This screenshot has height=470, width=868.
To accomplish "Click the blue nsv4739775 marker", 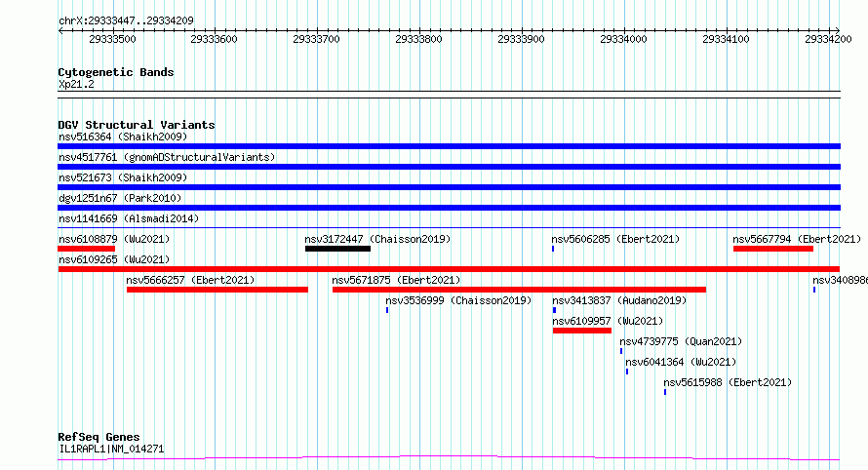I will (x=621, y=351).
